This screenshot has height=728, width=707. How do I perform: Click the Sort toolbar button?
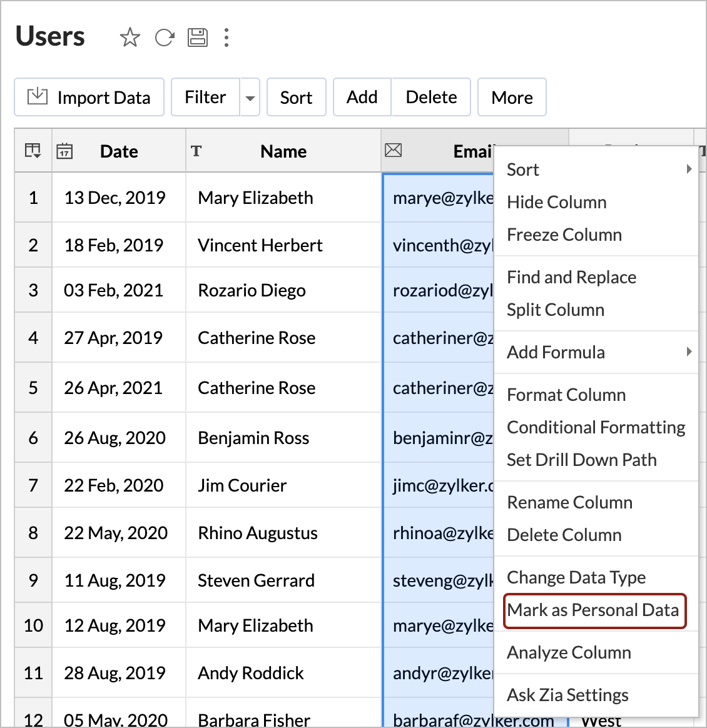[296, 97]
